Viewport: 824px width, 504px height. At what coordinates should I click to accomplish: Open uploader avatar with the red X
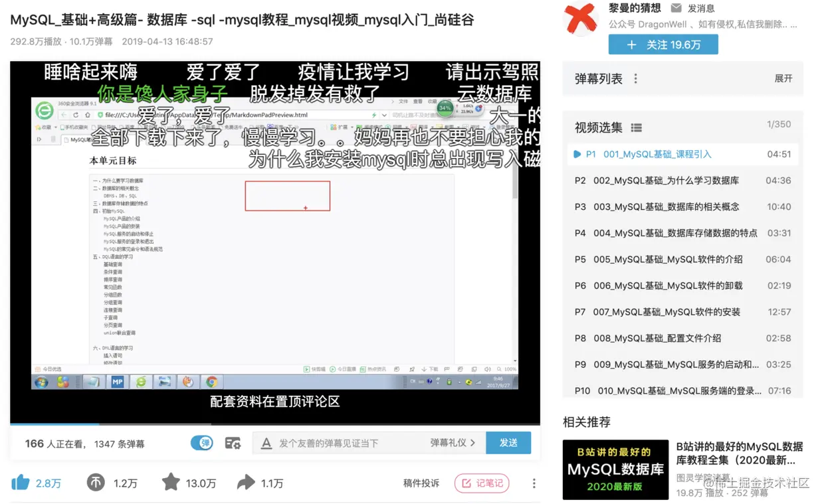pyautogui.click(x=580, y=18)
